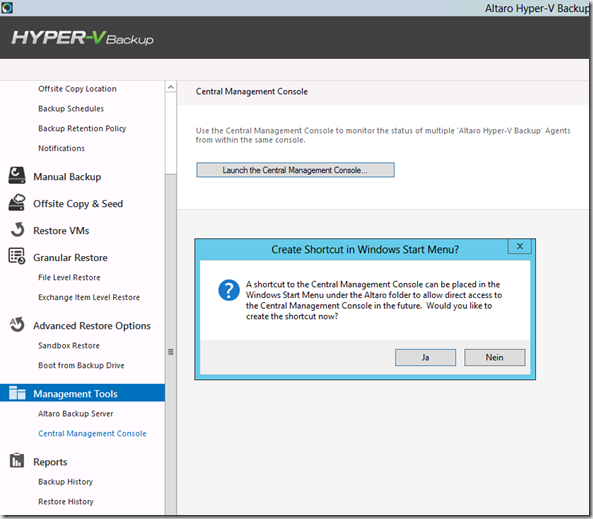Open Restore History report
The width and height of the screenshot is (593, 519).
(66, 502)
